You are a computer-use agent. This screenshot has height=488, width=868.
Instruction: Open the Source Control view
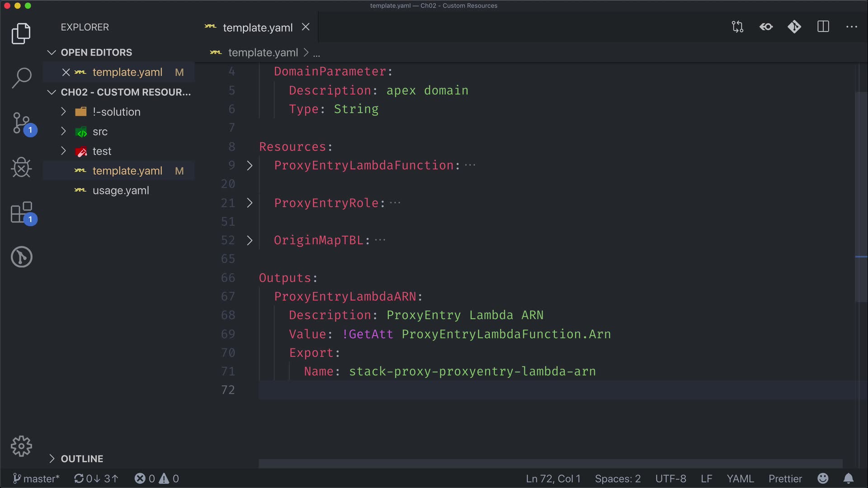(x=21, y=123)
